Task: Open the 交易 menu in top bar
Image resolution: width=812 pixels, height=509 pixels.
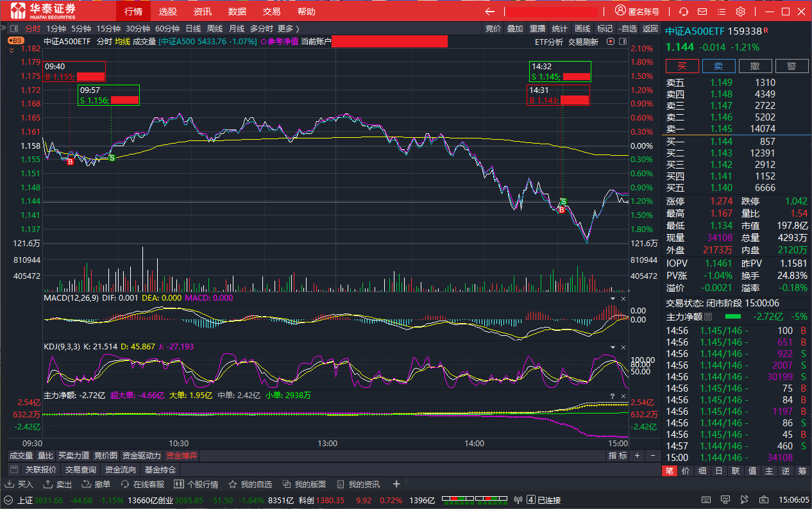Action: 271,12
